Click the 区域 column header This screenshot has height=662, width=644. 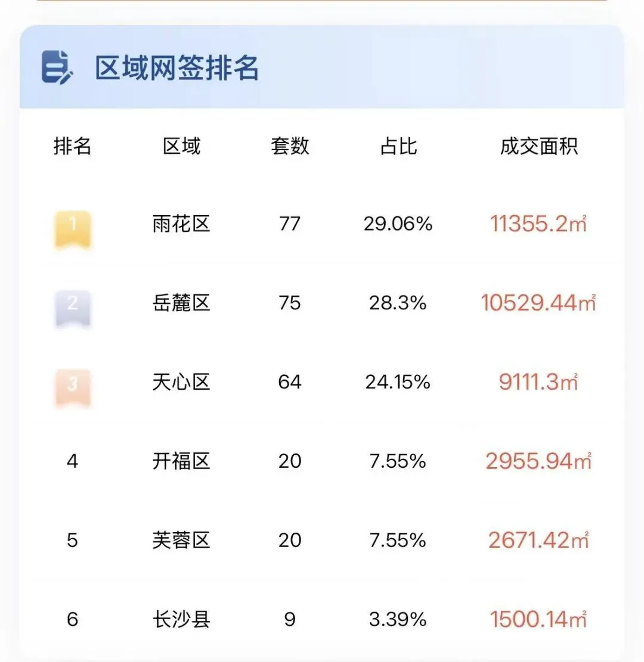click(x=181, y=147)
